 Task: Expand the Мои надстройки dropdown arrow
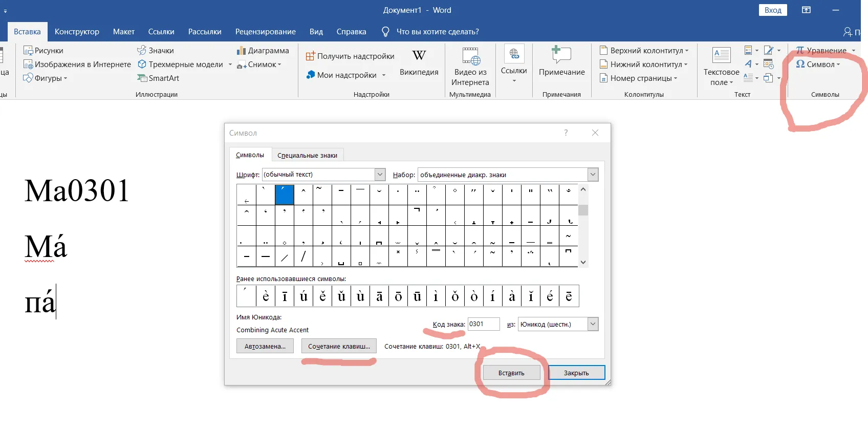point(383,75)
